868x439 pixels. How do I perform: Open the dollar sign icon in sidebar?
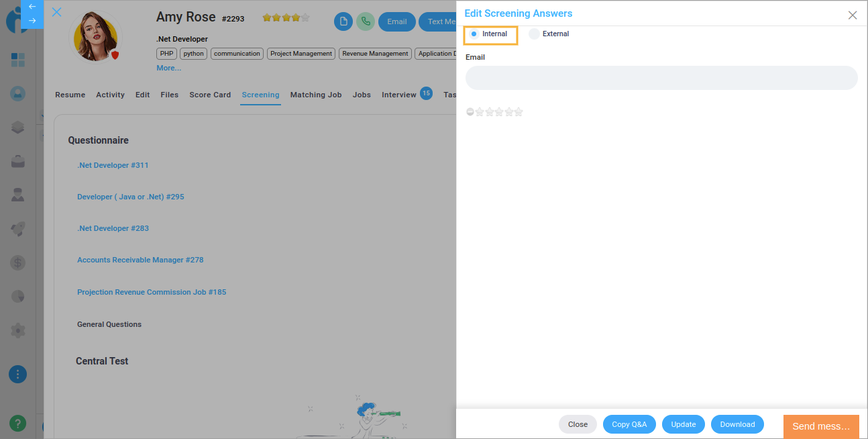[18, 262]
